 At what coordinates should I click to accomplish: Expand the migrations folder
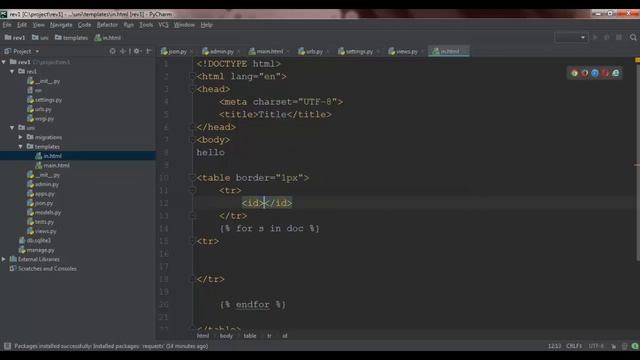click(20, 137)
